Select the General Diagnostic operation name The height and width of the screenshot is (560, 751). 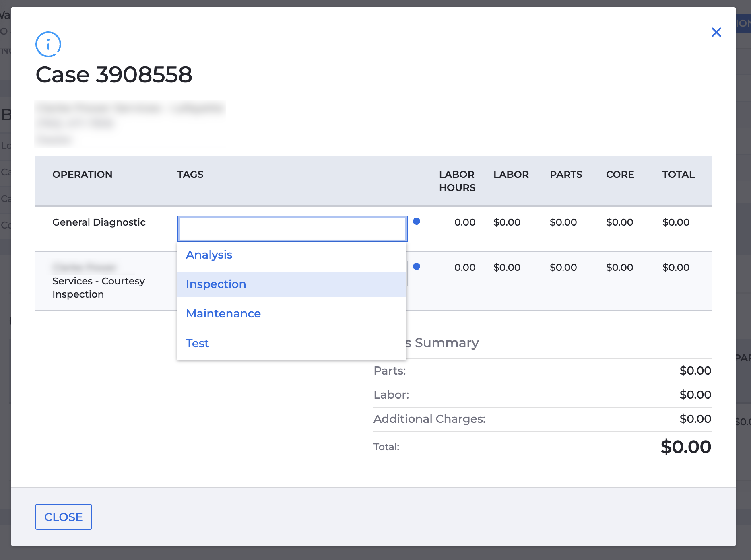[99, 222]
